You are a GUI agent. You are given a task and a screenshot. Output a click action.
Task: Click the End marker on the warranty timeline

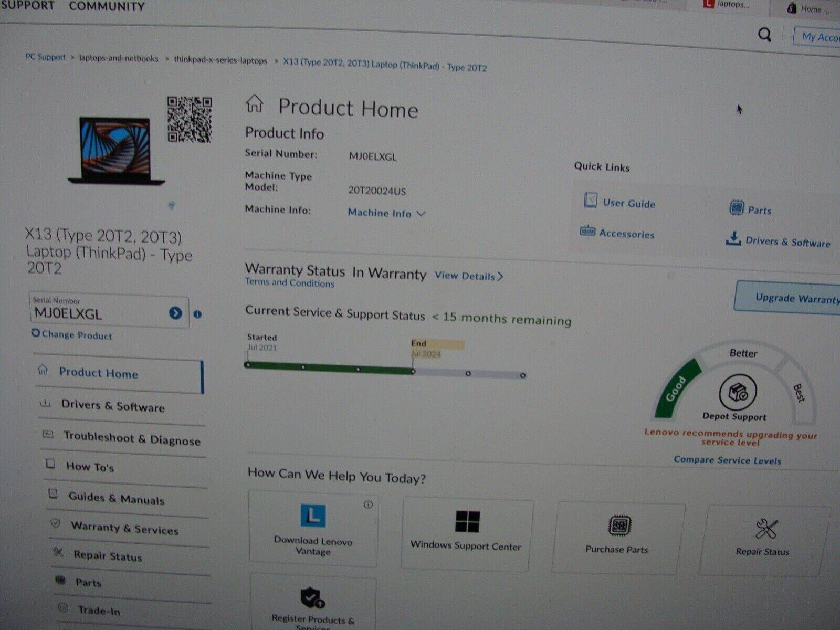[x=413, y=372]
